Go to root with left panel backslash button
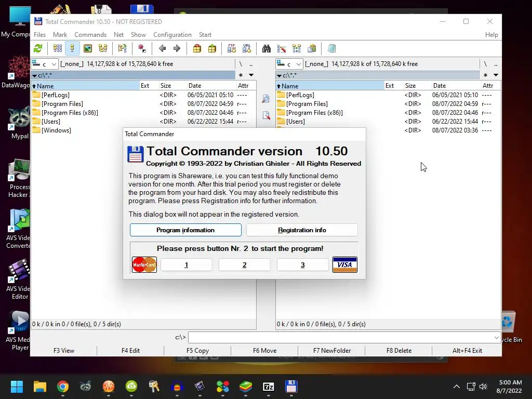The height and width of the screenshot is (399, 532). (241, 64)
